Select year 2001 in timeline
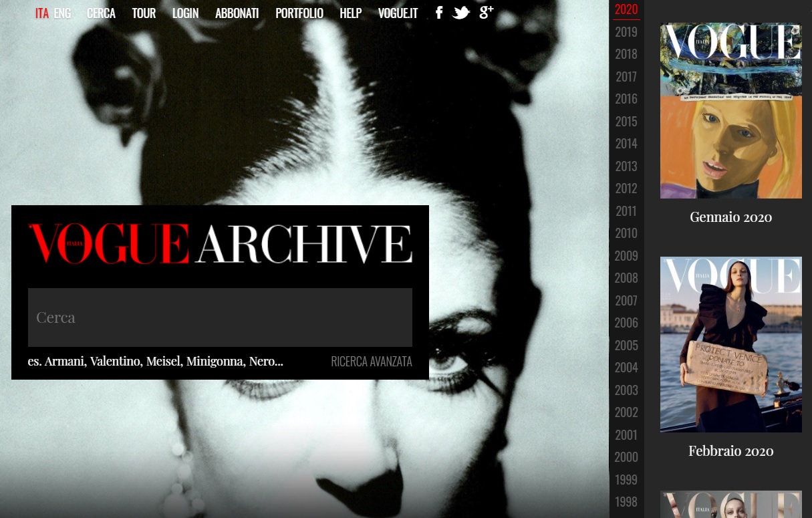 coord(626,435)
